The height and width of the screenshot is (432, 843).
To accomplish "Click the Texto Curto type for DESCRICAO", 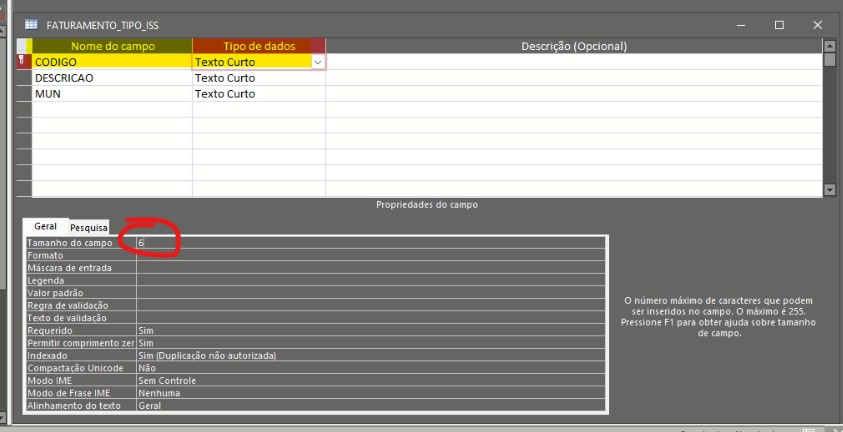I will (258, 78).
